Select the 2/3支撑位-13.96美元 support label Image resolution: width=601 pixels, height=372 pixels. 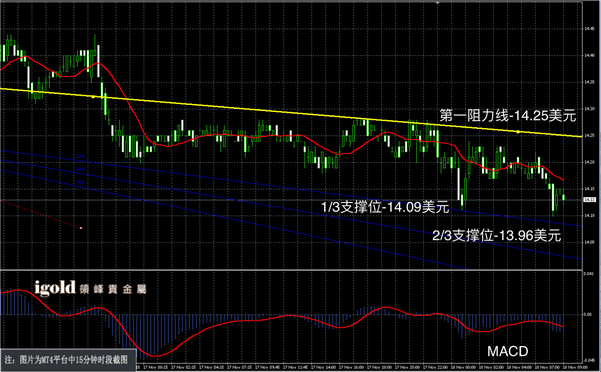(x=497, y=235)
